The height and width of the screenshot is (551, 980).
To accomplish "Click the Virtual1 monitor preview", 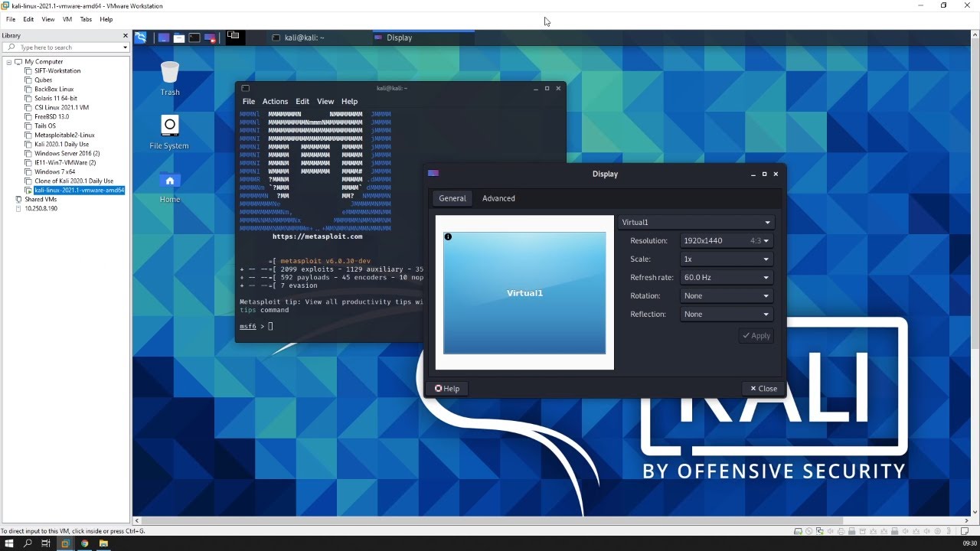I will point(524,293).
